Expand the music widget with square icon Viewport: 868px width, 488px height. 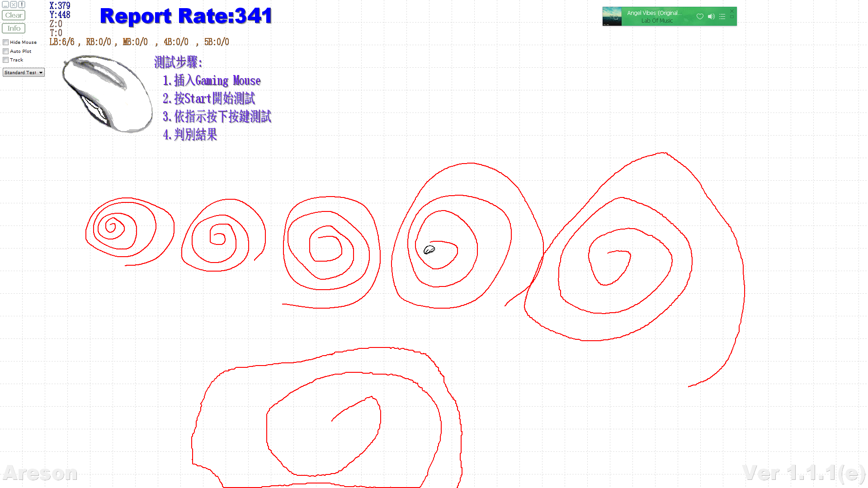[x=732, y=17]
